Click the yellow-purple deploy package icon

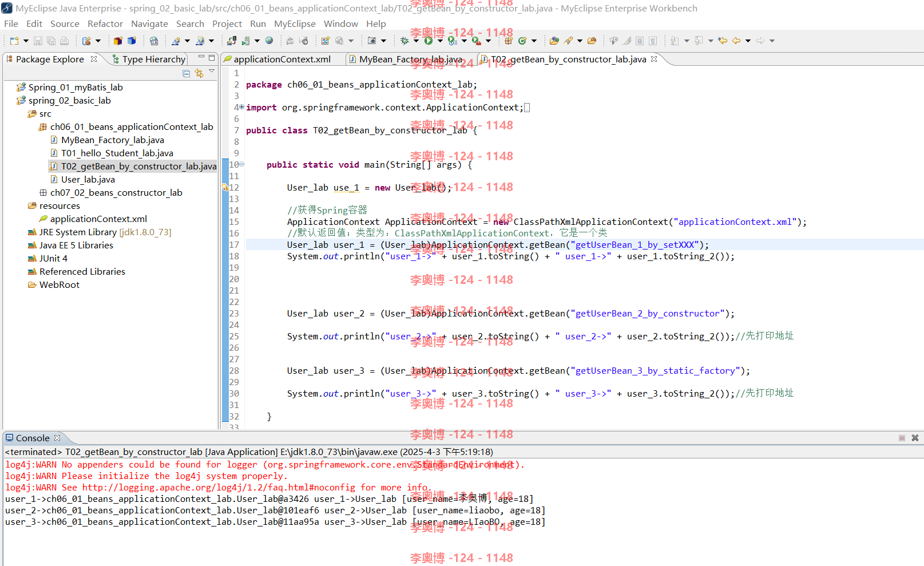point(118,41)
